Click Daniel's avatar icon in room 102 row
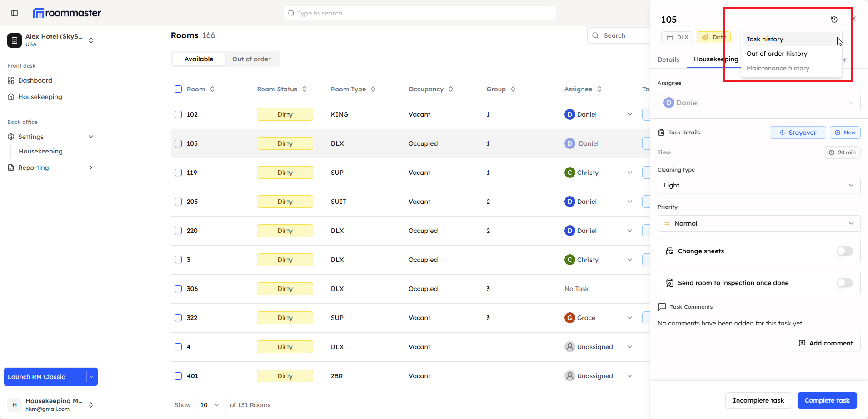Image resolution: width=868 pixels, height=419 pixels. coord(569,114)
